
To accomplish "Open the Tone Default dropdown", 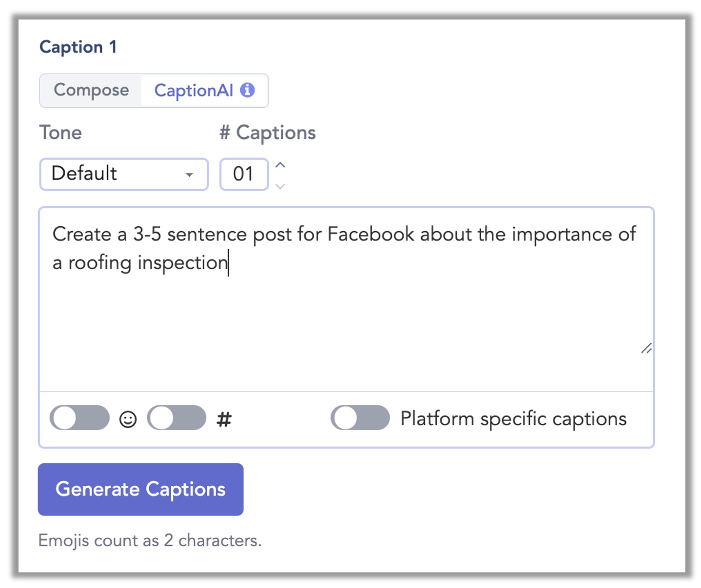I will [x=124, y=174].
